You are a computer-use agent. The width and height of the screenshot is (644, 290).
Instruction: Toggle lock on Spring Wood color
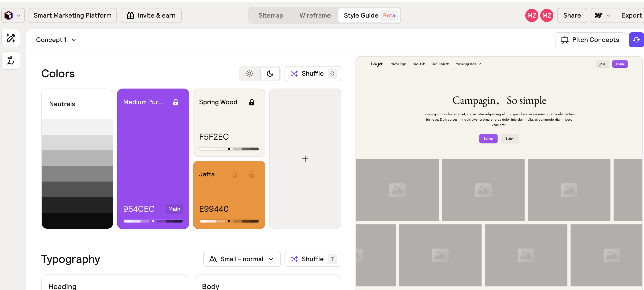252,102
